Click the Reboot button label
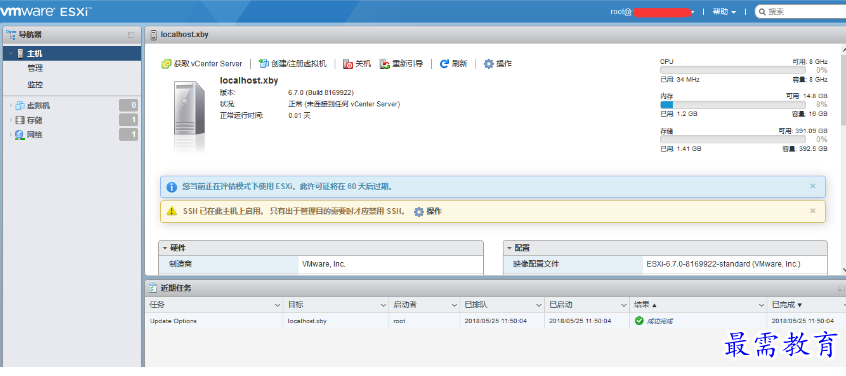This screenshot has height=376, width=846. click(x=407, y=64)
